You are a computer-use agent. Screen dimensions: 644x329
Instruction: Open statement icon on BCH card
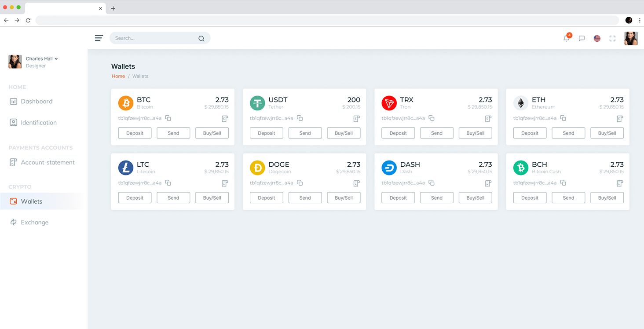(620, 183)
